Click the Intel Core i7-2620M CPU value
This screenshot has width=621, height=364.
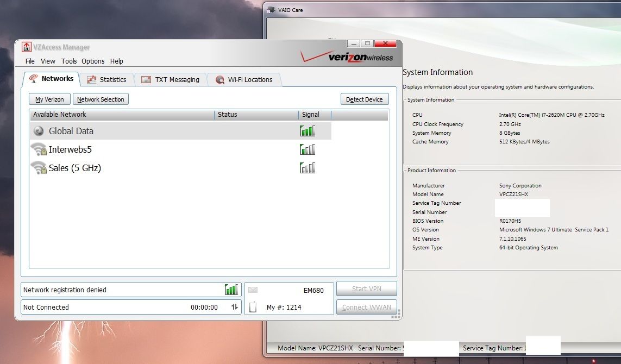(551, 115)
